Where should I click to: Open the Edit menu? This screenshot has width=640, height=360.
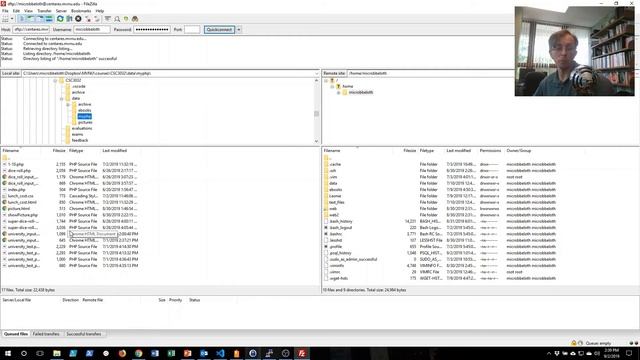pyautogui.click(x=16, y=11)
